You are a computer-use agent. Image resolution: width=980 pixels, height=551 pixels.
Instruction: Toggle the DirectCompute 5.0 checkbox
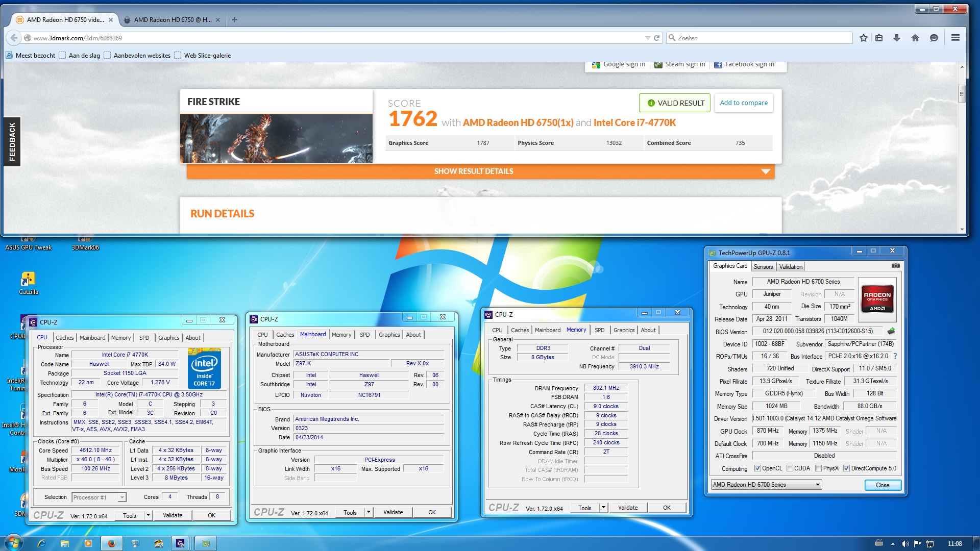[847, 468]
